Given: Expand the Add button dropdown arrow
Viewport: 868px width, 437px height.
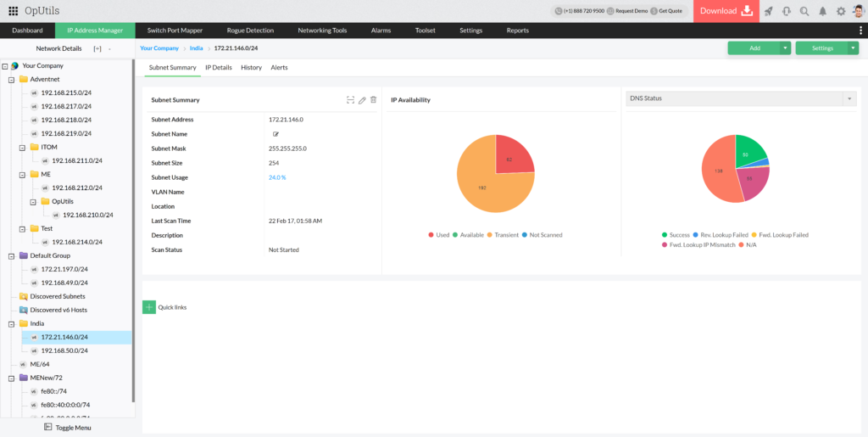Looking at the screenshot, I should [x=786, y=48].
